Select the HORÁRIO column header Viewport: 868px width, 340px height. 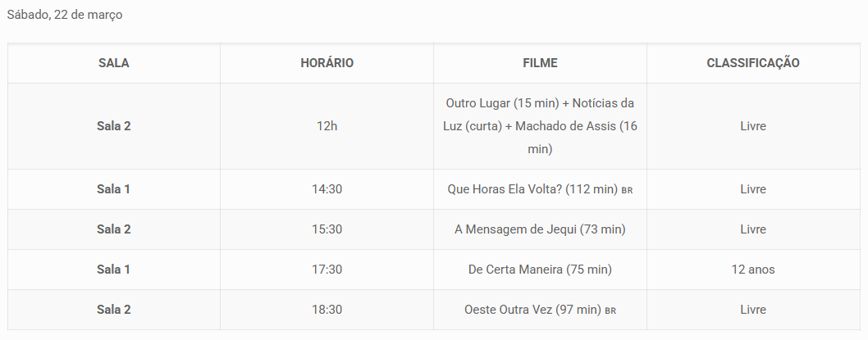pos(327,63)
